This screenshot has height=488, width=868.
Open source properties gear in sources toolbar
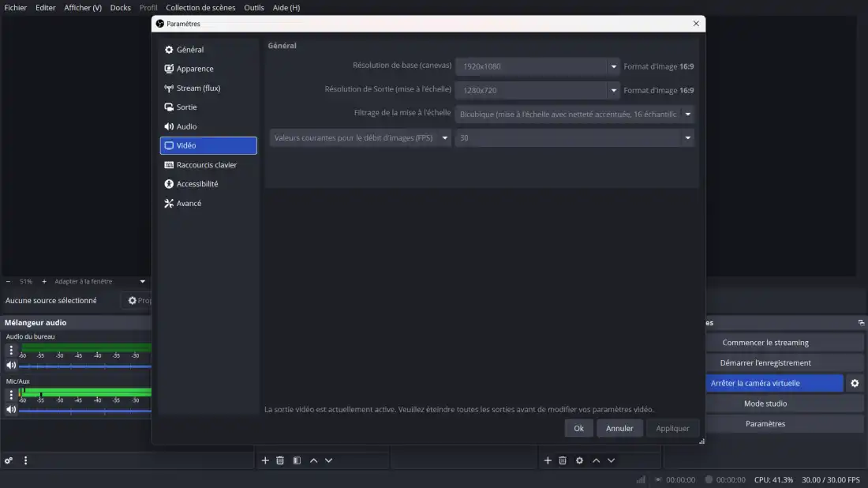[579, 460]
